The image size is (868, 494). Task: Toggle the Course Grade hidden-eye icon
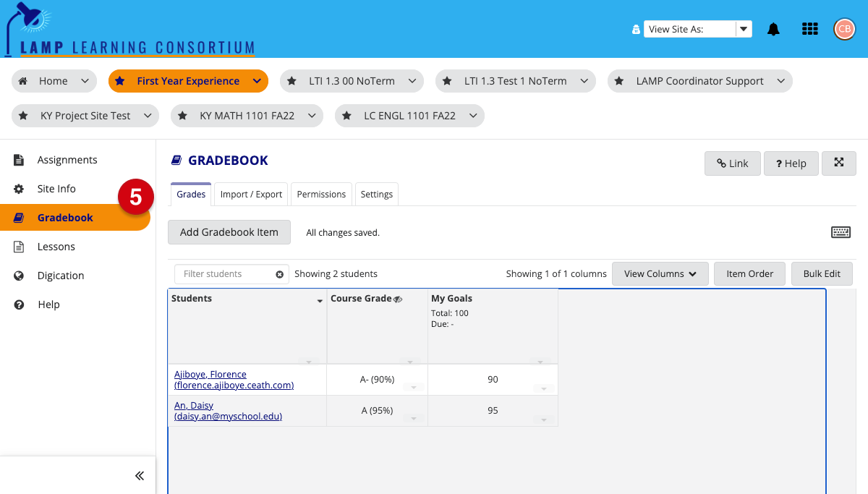[x=398, y=299]
